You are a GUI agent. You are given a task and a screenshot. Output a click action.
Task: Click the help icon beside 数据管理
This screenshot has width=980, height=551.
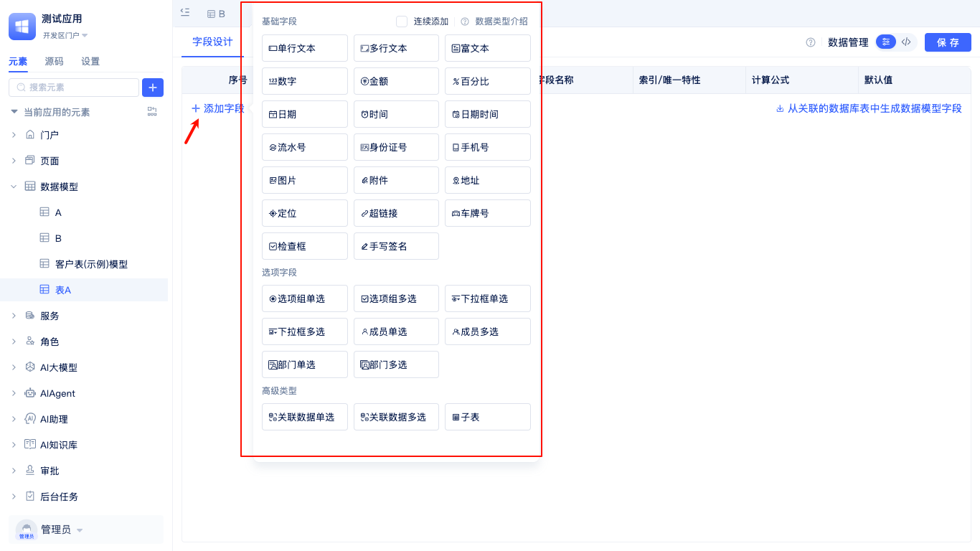pyautogui.click(x=811, y=42)
